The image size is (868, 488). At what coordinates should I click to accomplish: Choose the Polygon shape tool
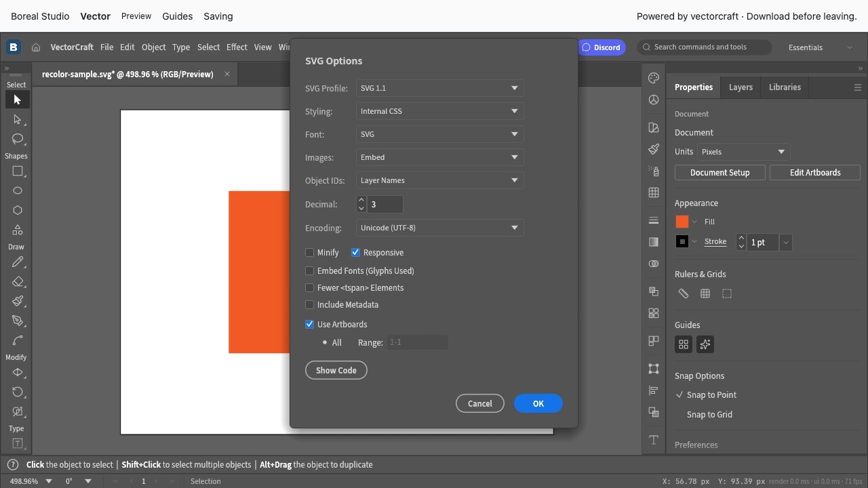pyautogui.click(x=18, y=210)
